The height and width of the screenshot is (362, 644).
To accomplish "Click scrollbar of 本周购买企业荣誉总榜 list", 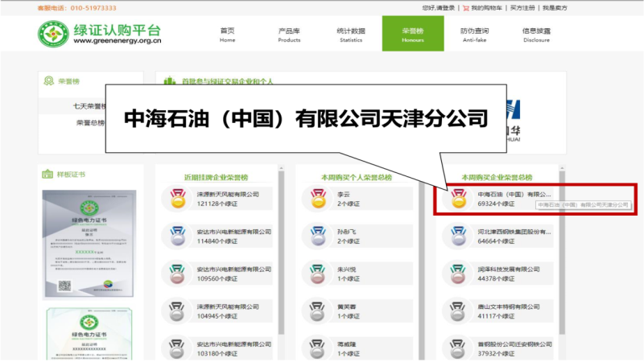I will click(x=562, y=253).
